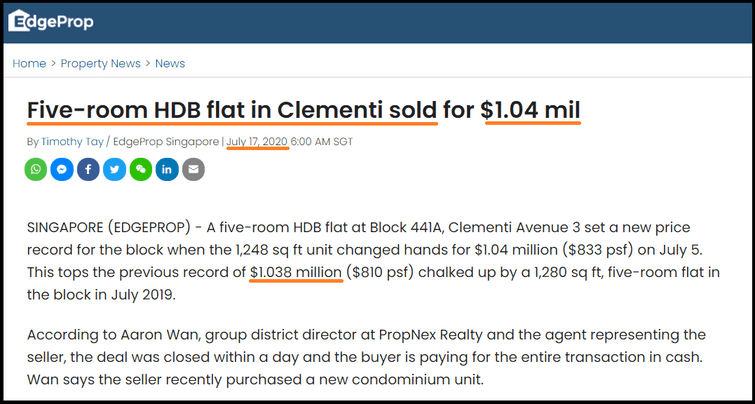Click the 6:00 AM SGT timestamp

coord(323,142)
